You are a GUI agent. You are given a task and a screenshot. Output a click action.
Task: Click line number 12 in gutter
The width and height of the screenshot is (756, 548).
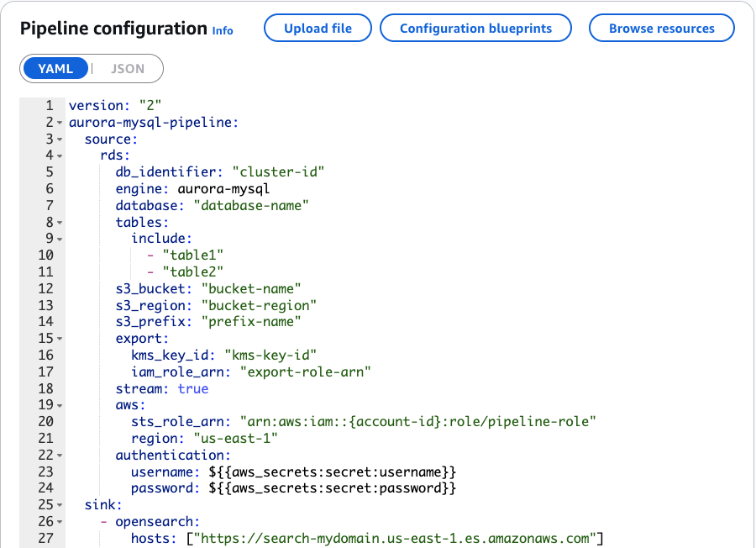point(46,288)
